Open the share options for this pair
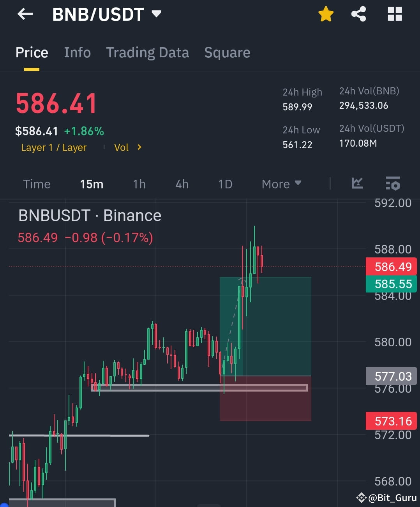This screenshot has width=420, height=507. pos(358,14)
